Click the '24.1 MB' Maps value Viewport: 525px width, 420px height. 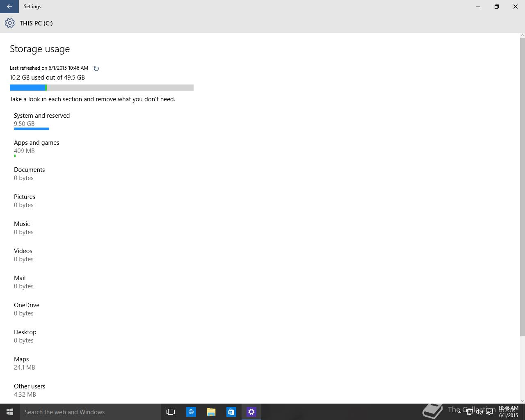tap(25, 367)
